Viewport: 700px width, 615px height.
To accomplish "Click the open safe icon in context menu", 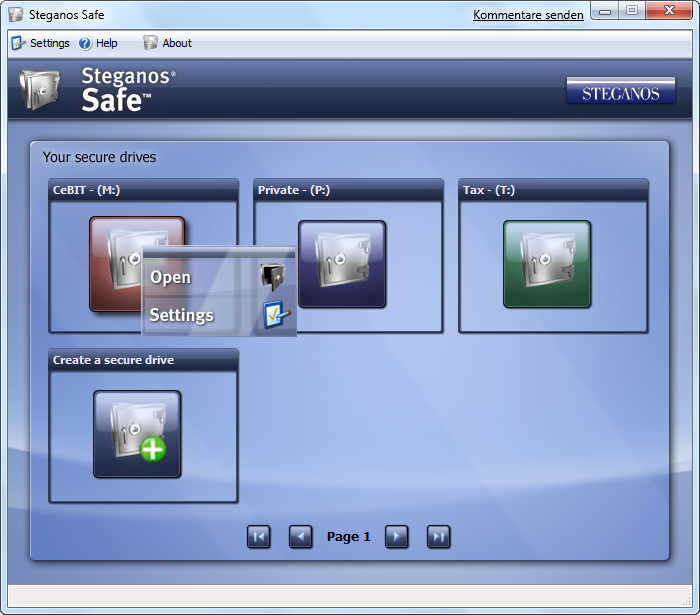I will click(x=273, y=277).
